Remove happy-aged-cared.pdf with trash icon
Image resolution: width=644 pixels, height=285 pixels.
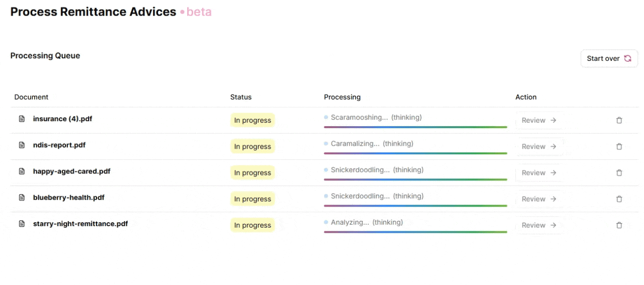pos(619,172)
